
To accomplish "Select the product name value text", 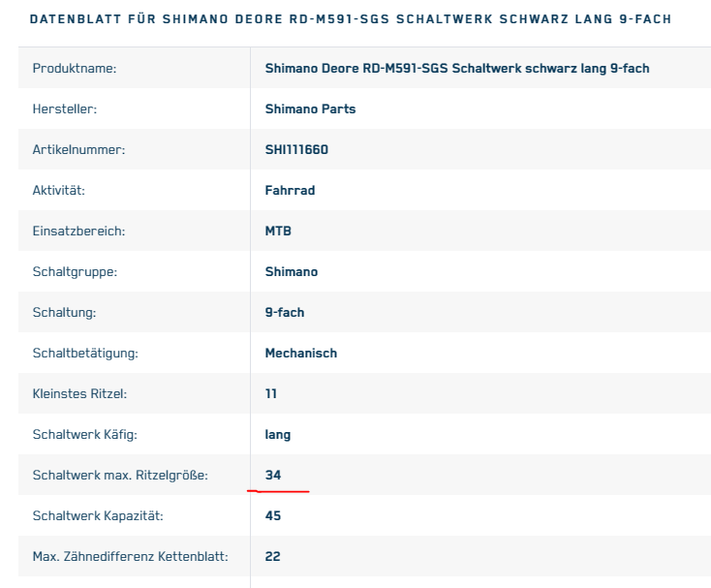I will pyautogui.click(x=457, y=69).
